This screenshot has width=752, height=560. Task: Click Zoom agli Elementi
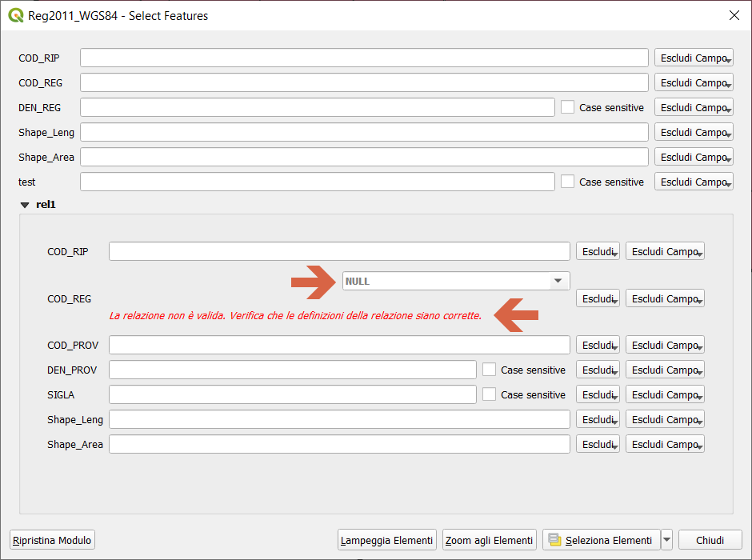[x=489, y=539]
